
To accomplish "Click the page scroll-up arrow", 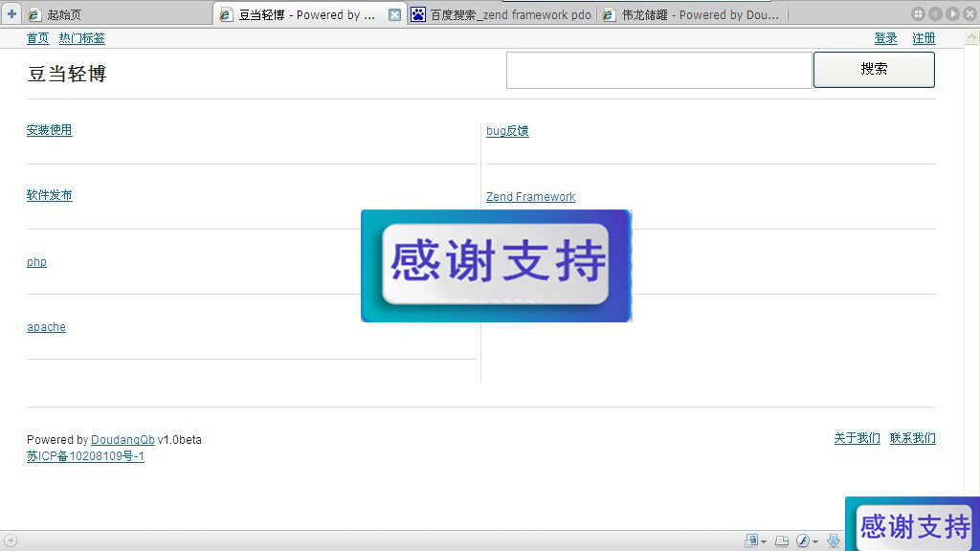I will pyautogui.click(x=972, y=37).
